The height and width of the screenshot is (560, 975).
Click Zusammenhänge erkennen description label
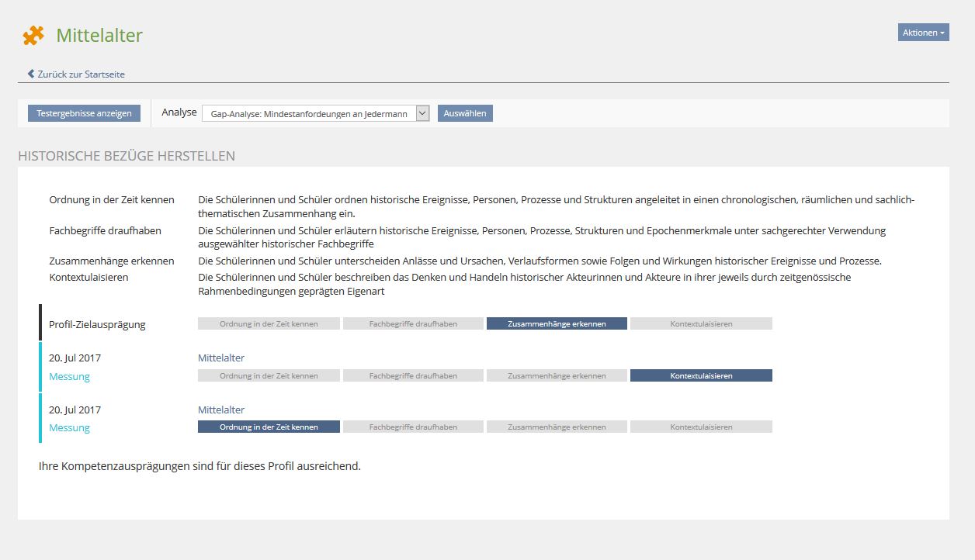[x=112, y=261]
